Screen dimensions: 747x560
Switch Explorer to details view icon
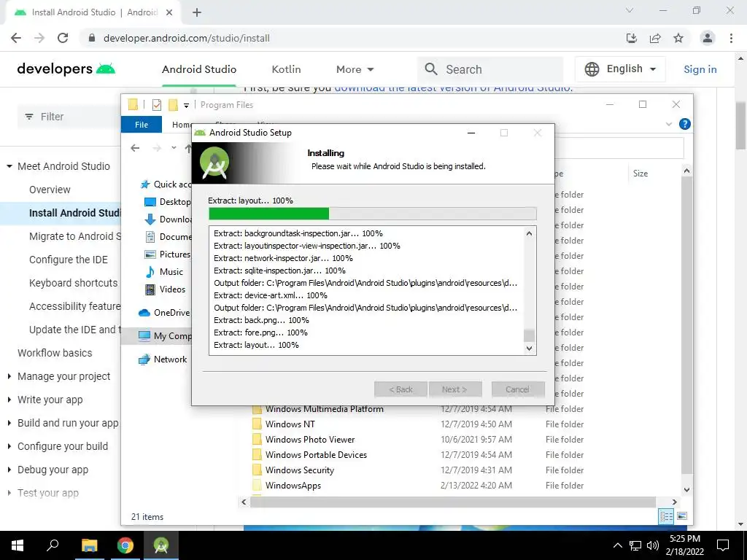[x=666, y=516]
